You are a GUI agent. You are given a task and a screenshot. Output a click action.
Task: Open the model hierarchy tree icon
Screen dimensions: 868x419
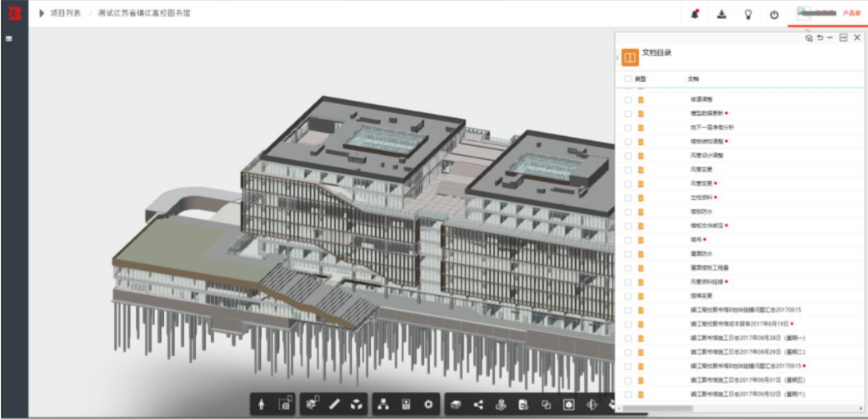tap(383, 404)
